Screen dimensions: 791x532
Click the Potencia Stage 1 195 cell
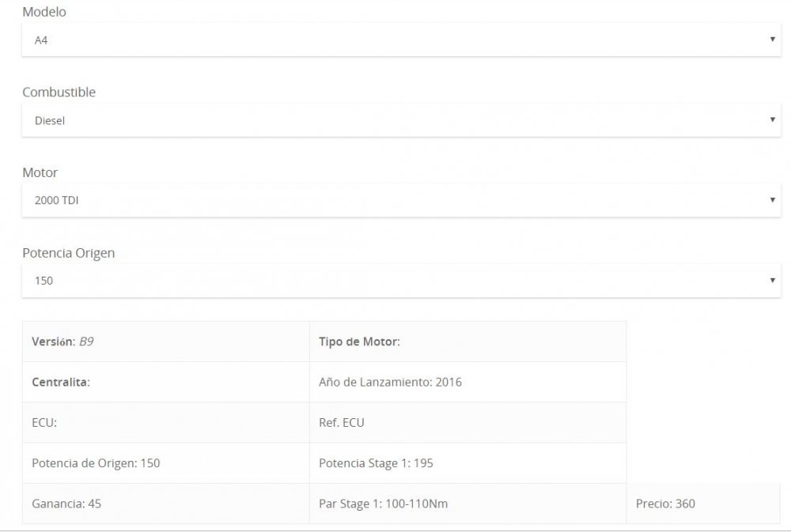[x=467, y=463]
